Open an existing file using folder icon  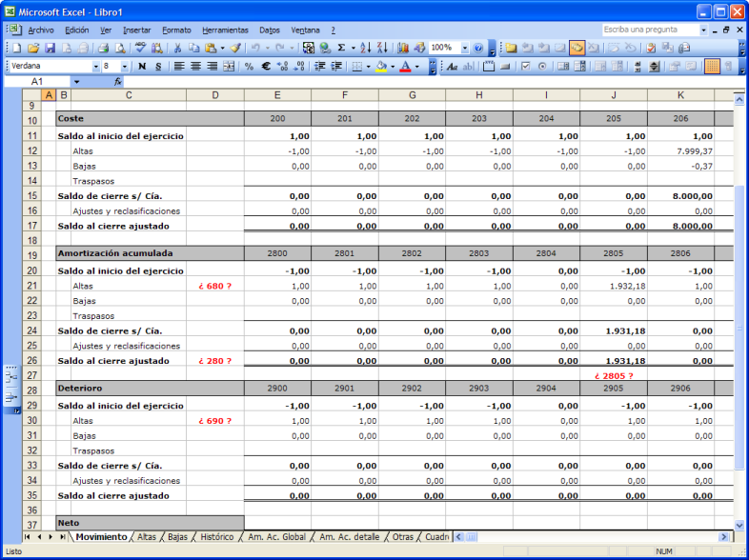33,48
